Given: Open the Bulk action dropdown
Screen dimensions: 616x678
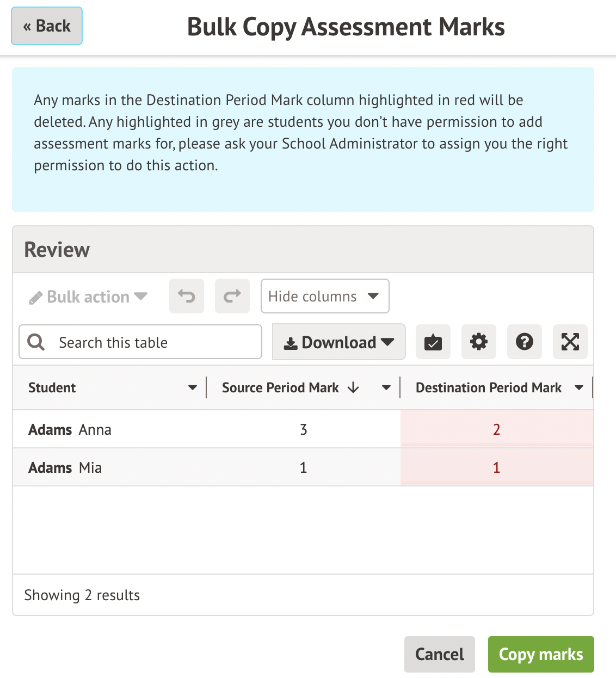Looking at the screenshot, I should tap(88, 297).
